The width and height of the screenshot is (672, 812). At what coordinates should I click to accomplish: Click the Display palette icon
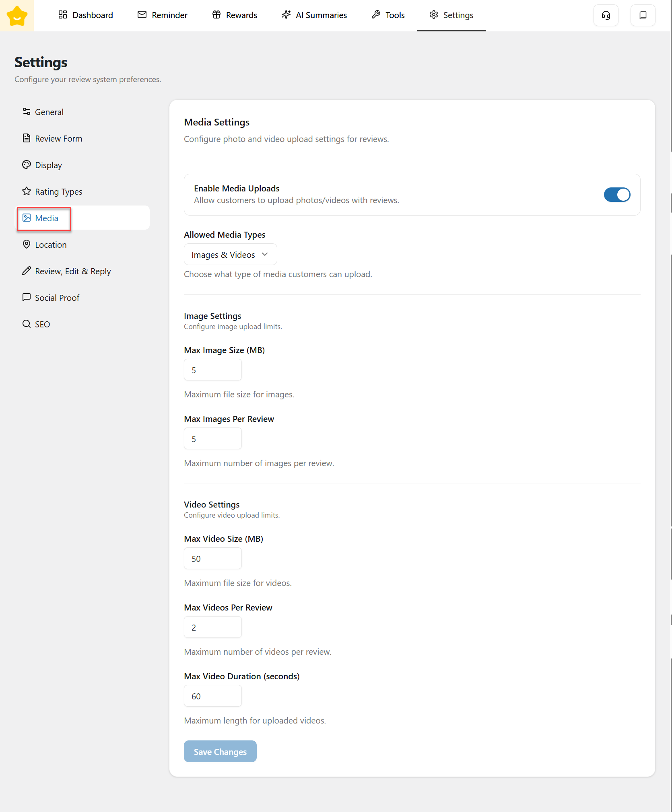[x=27, y=165]
